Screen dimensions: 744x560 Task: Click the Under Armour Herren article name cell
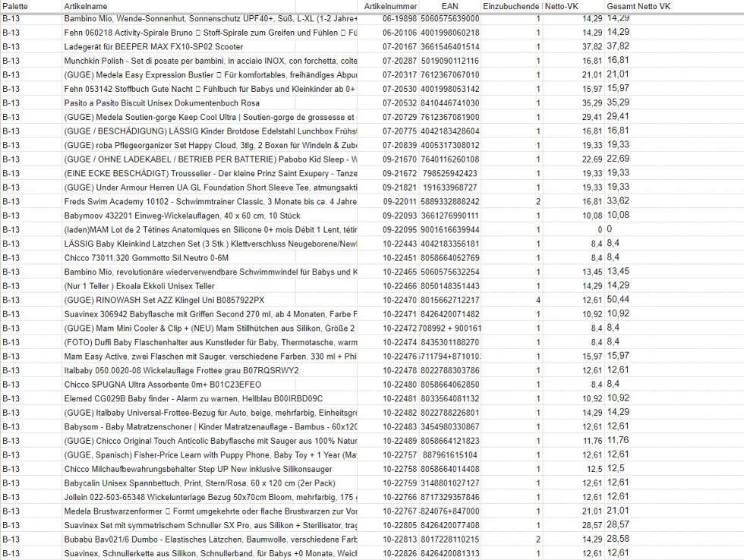(211, 187)
